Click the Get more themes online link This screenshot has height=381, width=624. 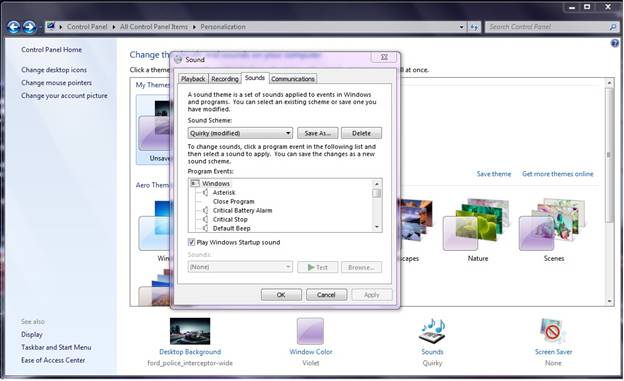(x=558, y=174)
